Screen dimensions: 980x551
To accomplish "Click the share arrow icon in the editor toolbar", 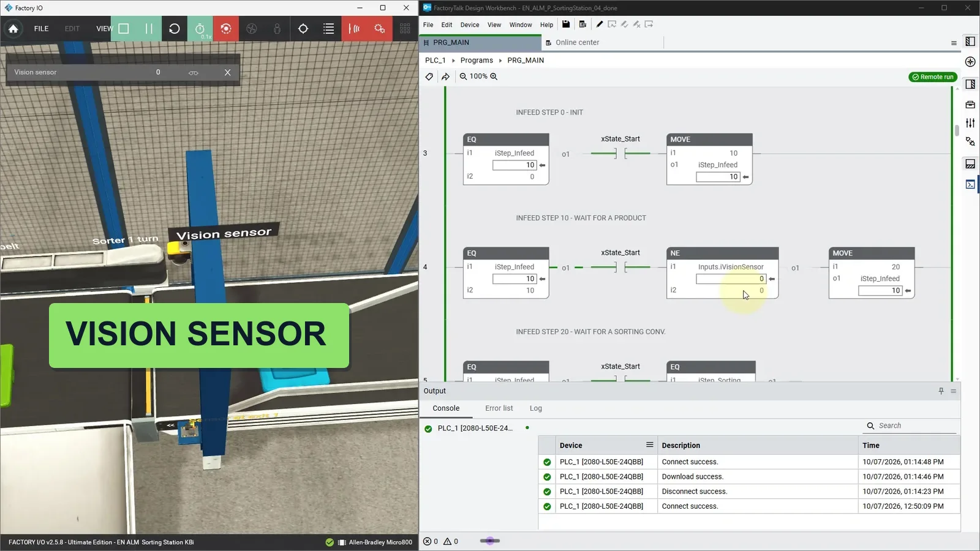I will 445,77.
